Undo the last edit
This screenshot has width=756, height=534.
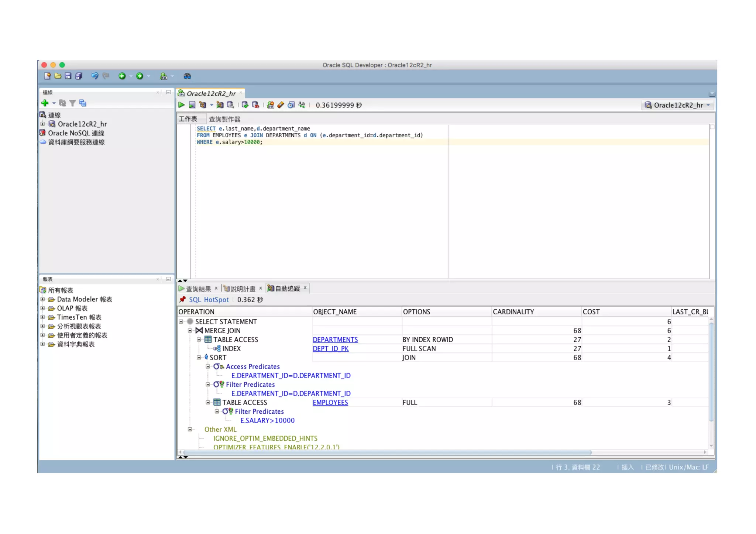(95, 76)
